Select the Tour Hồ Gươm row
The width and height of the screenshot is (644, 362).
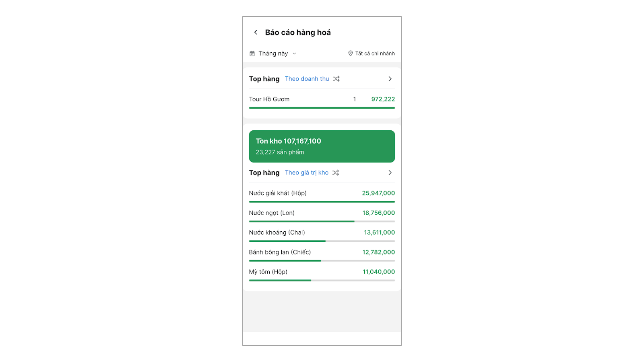click(269, 99)
